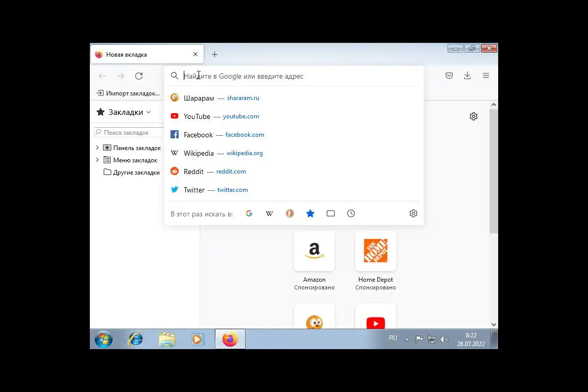Open the Шарарам shortcut tile
The width and height of the screenshot is (588, 392).
[x=314, y=317]
